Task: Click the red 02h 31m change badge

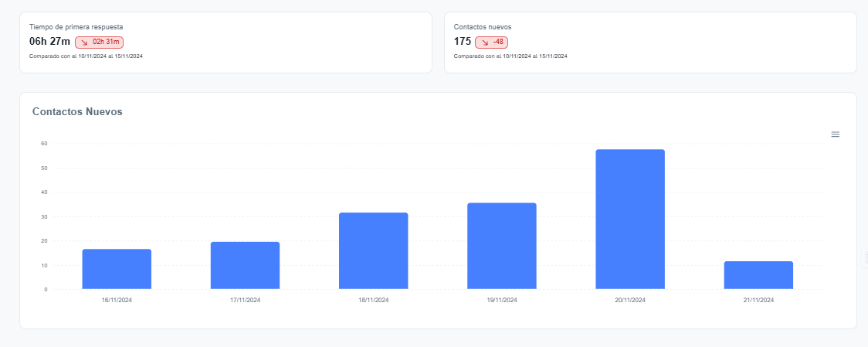Action: click(x=100, y=42)
